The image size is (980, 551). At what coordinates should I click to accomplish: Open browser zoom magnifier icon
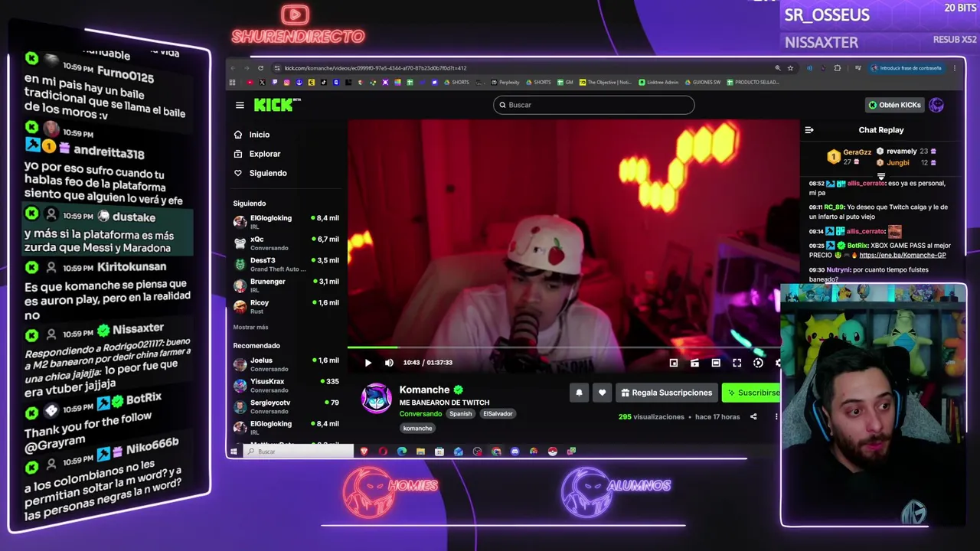point(778,68)
